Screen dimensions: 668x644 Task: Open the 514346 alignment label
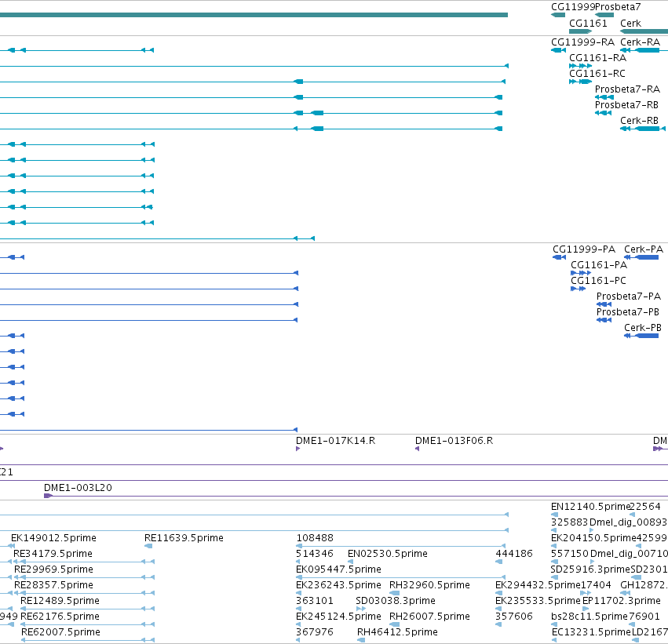[x=315, y=554]
